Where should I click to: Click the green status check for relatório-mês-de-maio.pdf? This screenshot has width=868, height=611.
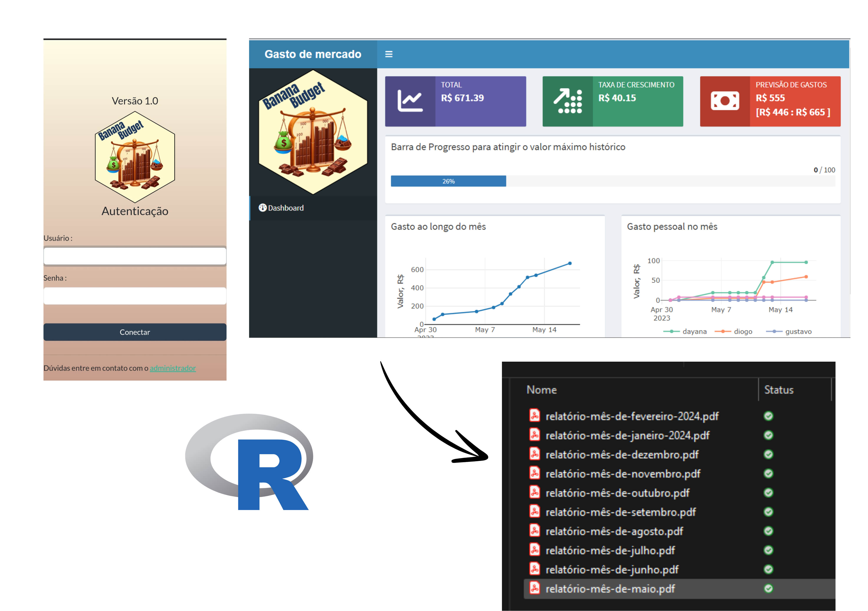click(768, 588)
